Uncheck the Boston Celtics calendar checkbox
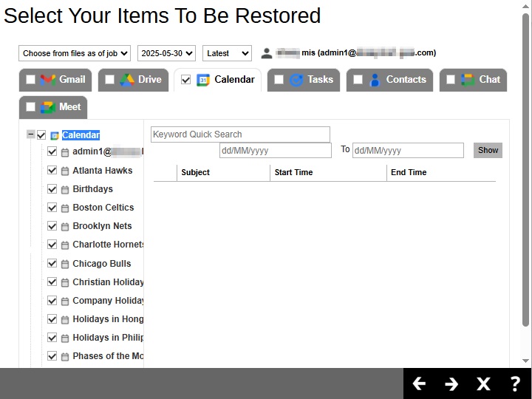532x399 pixels. pyautogui.click(x=52, y=208)
